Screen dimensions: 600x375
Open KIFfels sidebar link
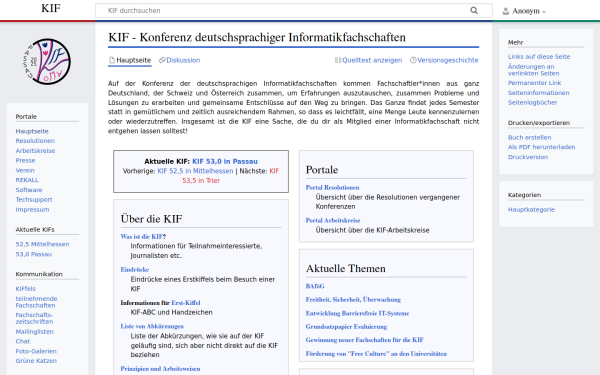click(25, 289)
